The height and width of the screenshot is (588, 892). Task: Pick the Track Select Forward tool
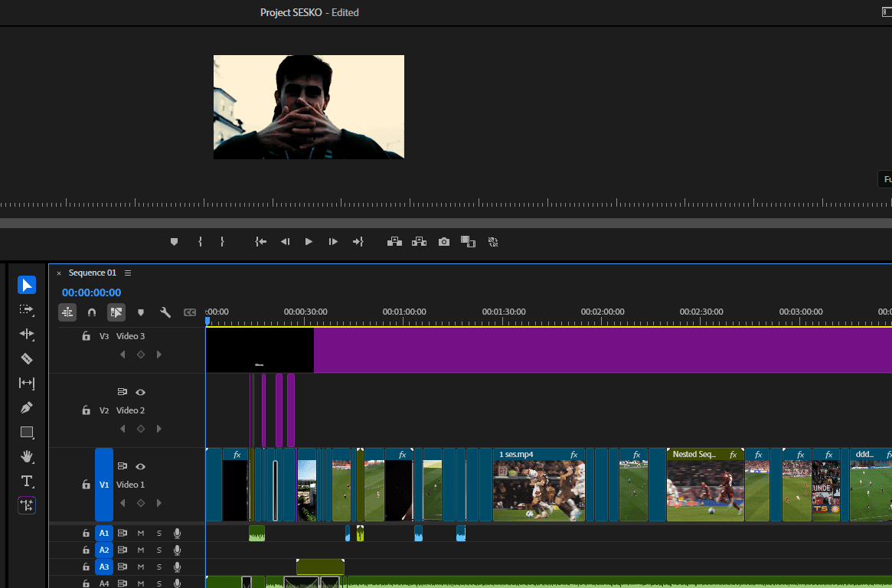point(27,310)
